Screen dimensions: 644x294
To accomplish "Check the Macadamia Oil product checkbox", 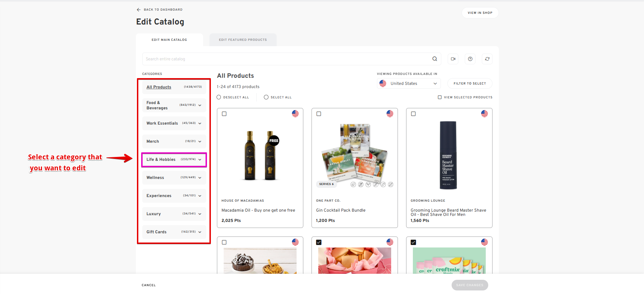I will point(224,114).
